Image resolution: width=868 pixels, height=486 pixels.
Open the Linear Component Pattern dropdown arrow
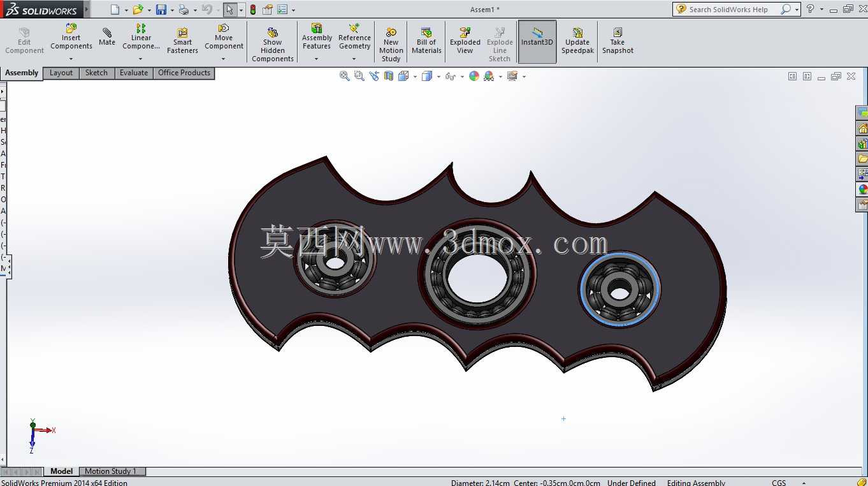(140, 59)
